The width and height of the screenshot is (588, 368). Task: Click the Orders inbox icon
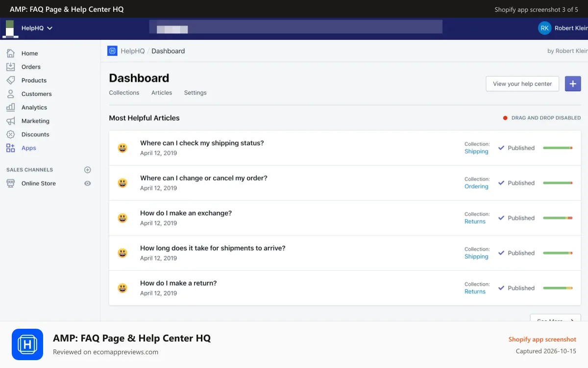[10, 67]
